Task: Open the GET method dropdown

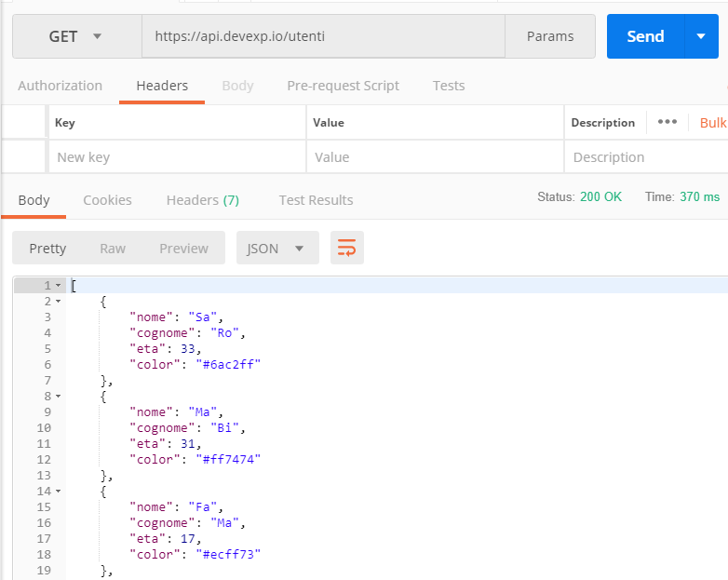Action: 76,36
